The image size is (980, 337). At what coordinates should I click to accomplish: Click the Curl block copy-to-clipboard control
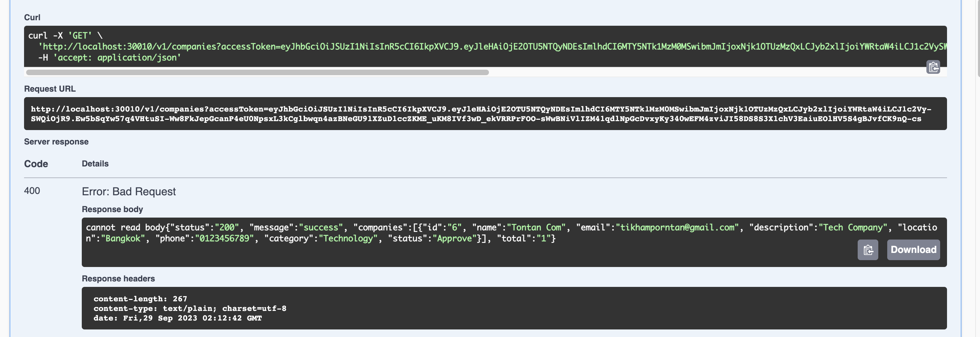pyautogui.click(x=934, y=67)
